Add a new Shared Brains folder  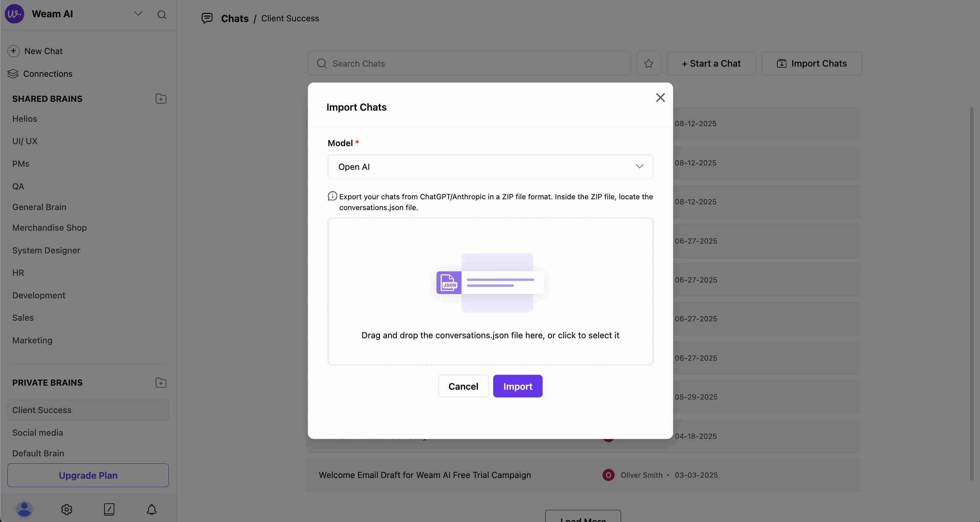coord(161,98)
